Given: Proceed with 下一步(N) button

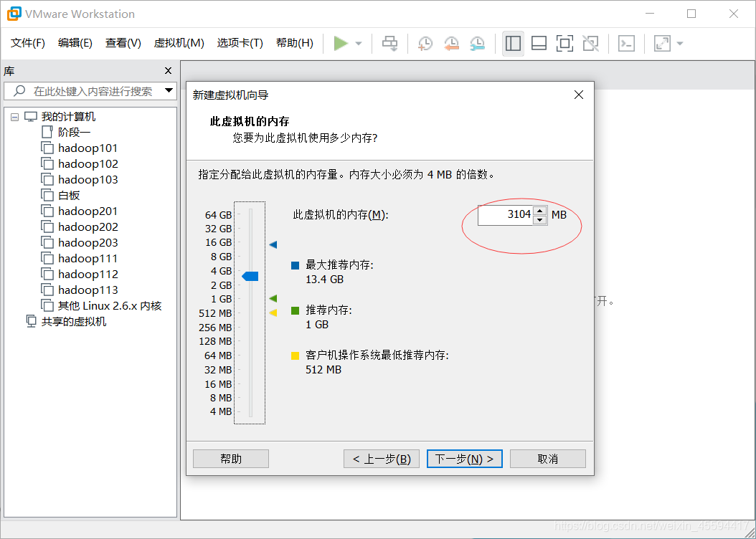Looking at the screenshot, I should [465, 459].
